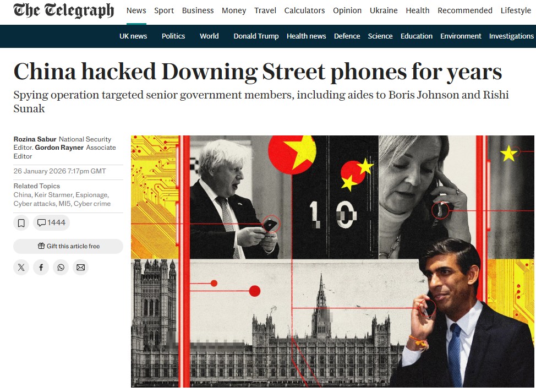Image resolution: width=536 pixels, height=392 pixels.
Task: Open the News top menu
Action: coord(136,10)
